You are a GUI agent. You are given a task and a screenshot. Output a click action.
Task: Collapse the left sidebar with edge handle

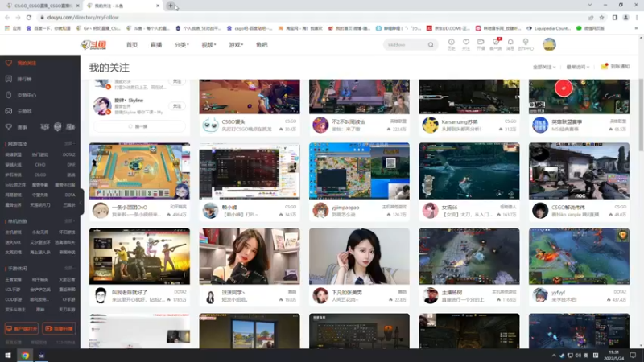(x=81, y=203)
